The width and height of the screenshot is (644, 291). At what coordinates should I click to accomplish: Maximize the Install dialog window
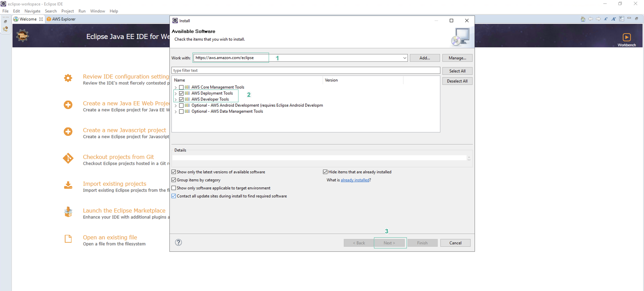[x=451, y=20]
